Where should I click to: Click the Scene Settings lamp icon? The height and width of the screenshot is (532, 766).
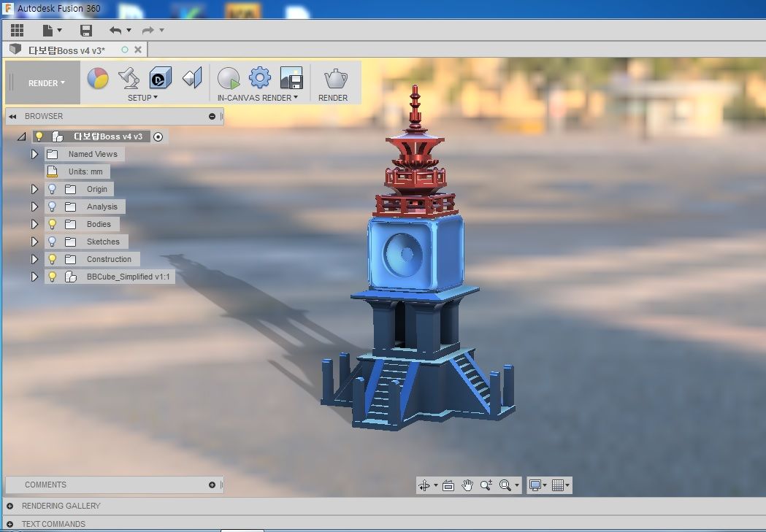click(129, 78)
